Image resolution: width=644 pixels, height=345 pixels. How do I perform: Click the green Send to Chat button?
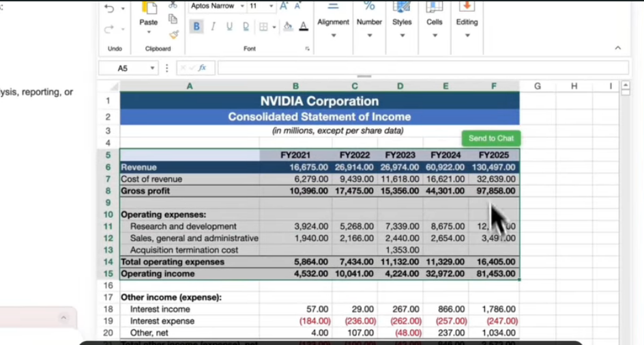pos(491,138)
